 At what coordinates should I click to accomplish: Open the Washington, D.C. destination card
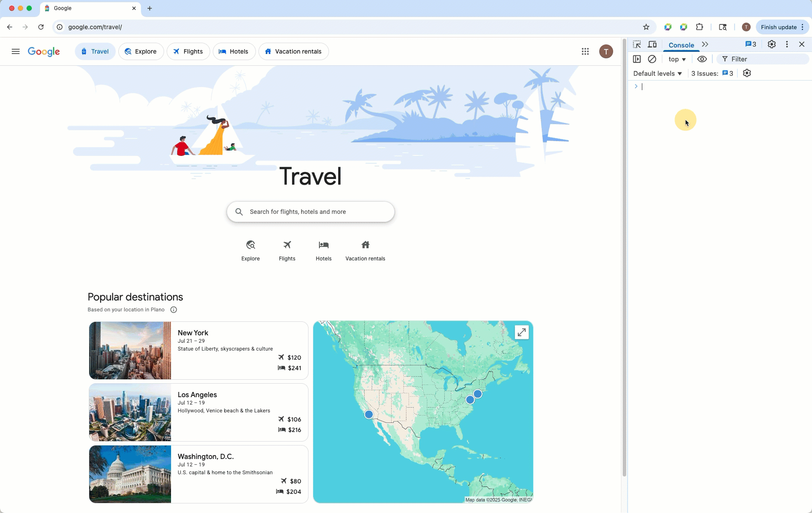[x=198, y=474]
